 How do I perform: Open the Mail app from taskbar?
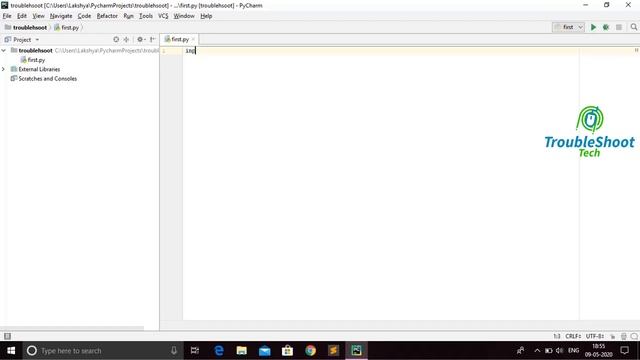pyautogui.click(x=264, y=351)
